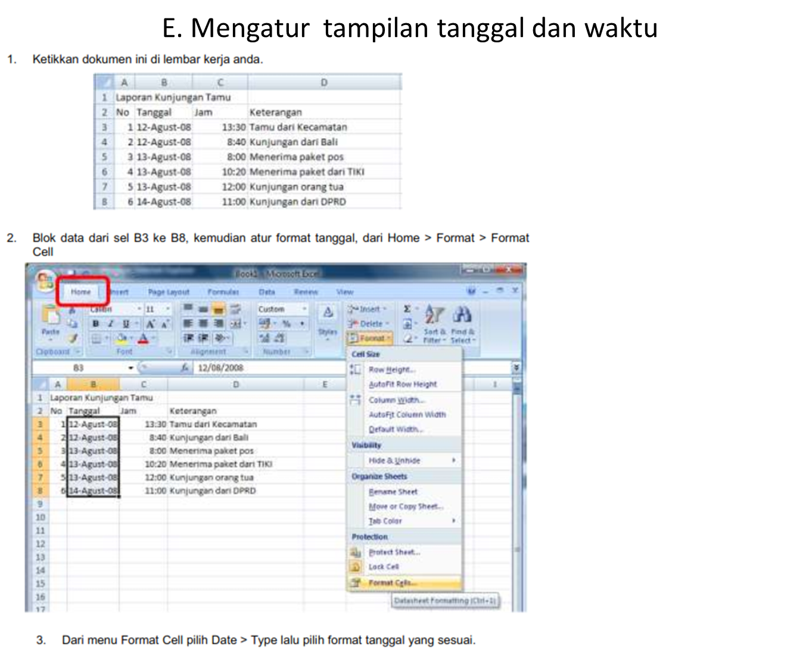Click the fx Insert Function icon
This screenshot has width=812, height=658.
[185, 368]
